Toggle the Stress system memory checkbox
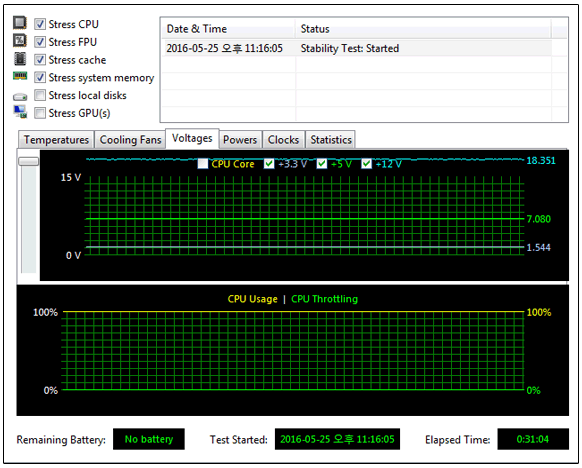582x468 pixels. pyautogui.click(x=40, y=77)
